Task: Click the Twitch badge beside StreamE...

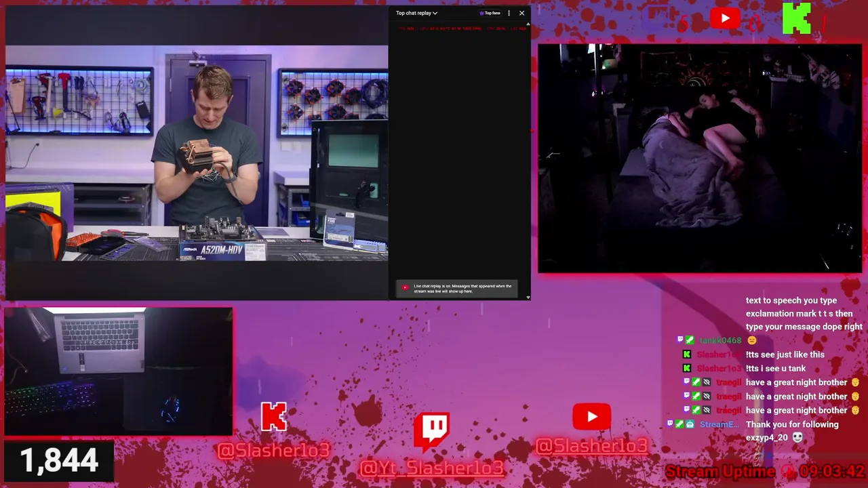Action: (x=670, y=424)
